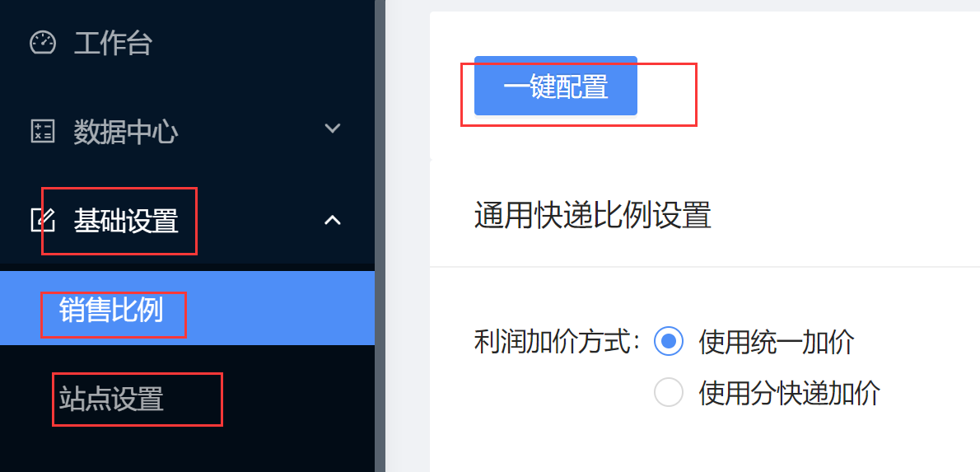The height and width of the screenshot is (472, 980).
Task: Click the gray vertical sidebar divider bar
Action: coord(380,236)
